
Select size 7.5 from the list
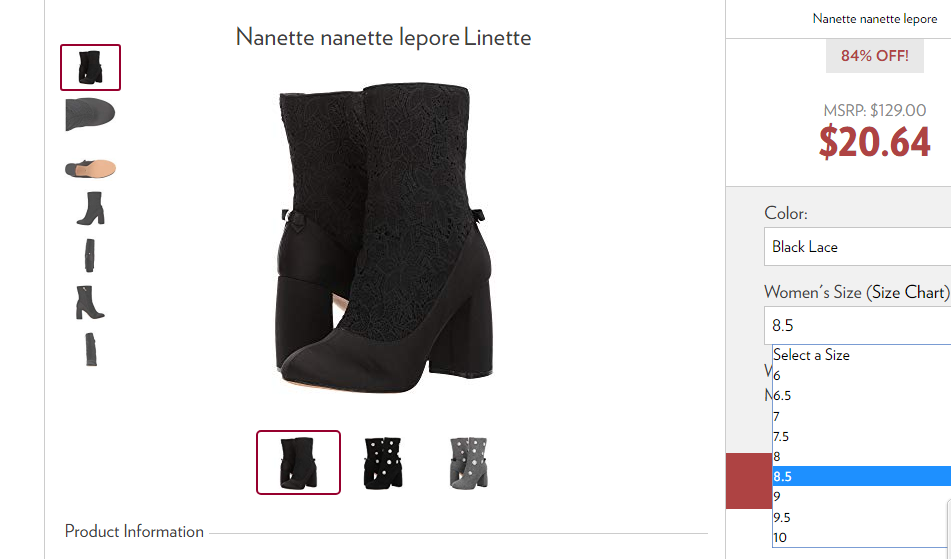[862, 437]
